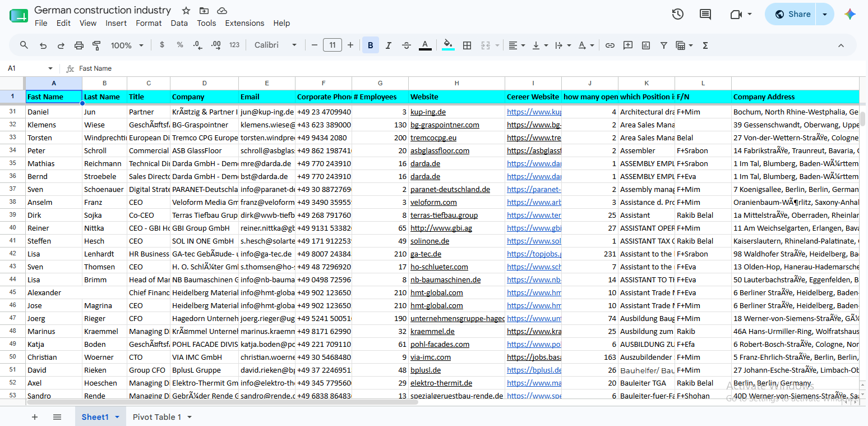This screenshot has height=426, width=868.
Task: Open version history clock icon
Action: click(x=677, y=15)
